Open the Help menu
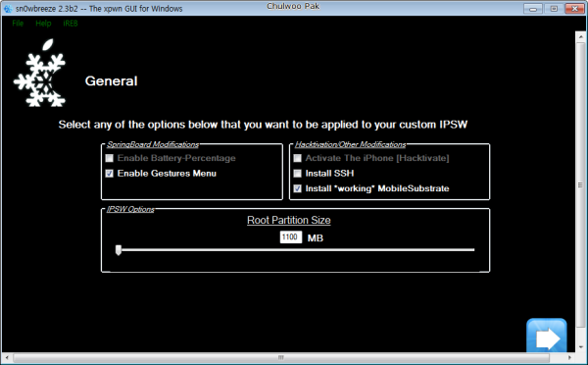Screen dimensions: 588x365 (x=43, y=24)
